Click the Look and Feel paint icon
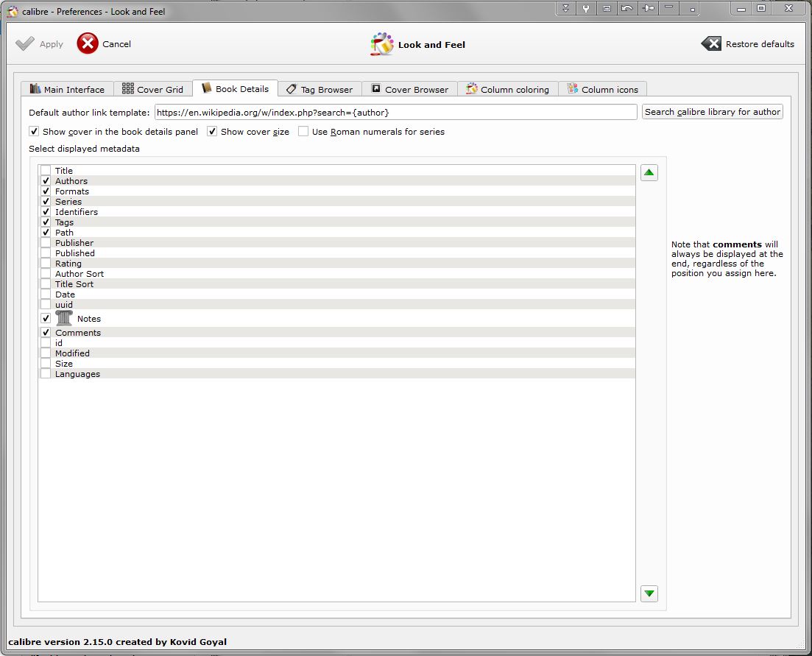Image resolution: width=812 pixels, height=656 pixels. [382, 44]
